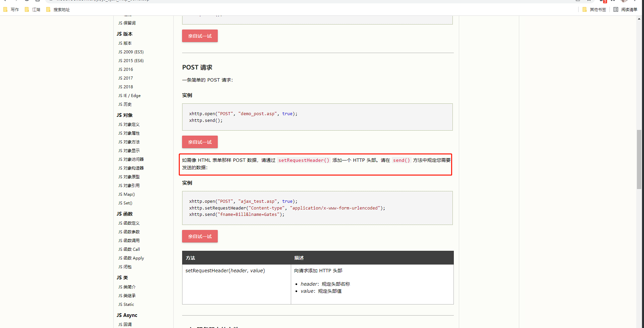Open the JS 2017 sidebar link
644x328 pixels.
tap(125, 78)
